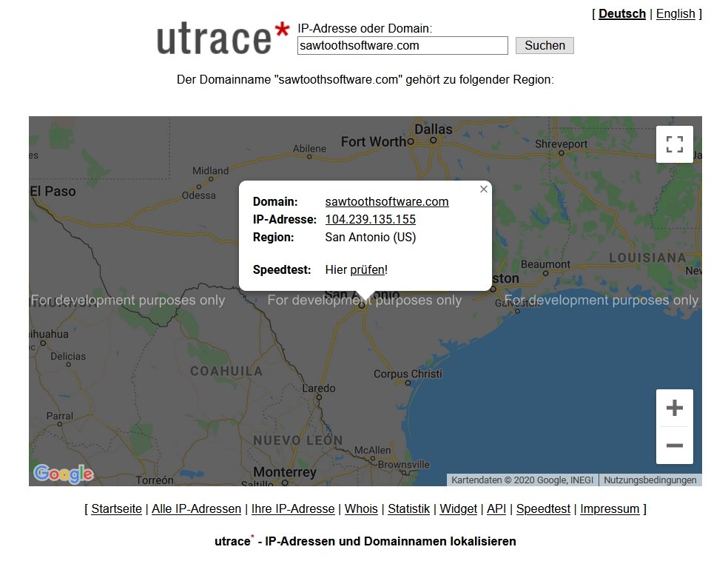
Task: Click LOUISIANA state label on map
Action: click(647, 258)
